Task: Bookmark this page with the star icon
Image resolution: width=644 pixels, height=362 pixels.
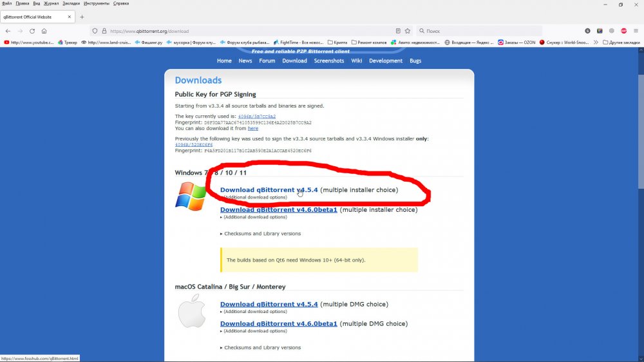Action: 407,31
